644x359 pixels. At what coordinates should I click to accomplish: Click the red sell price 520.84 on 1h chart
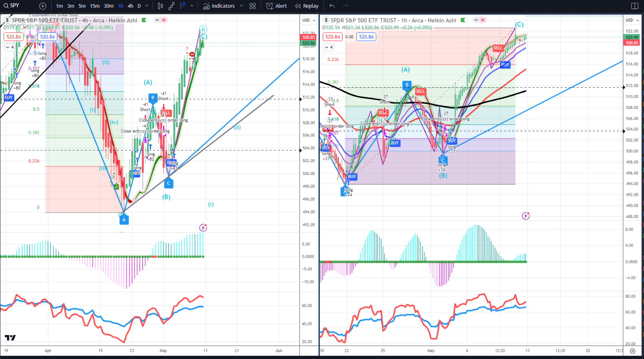pos(333,37)
